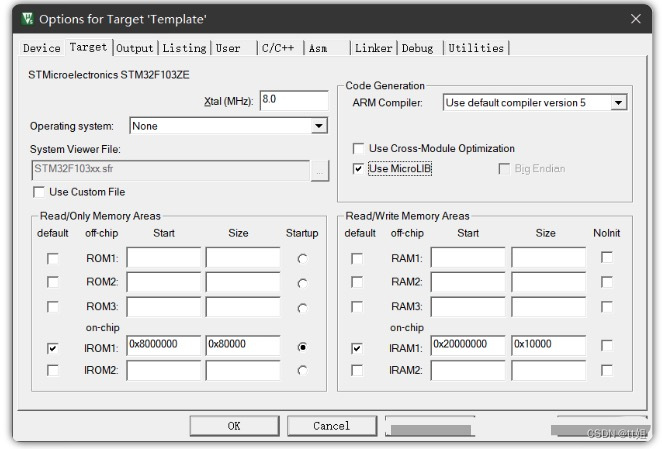The height and width of the screenshot is (449, 662).
Task: Click the ROM1 Size field
Action: [243, 257]
